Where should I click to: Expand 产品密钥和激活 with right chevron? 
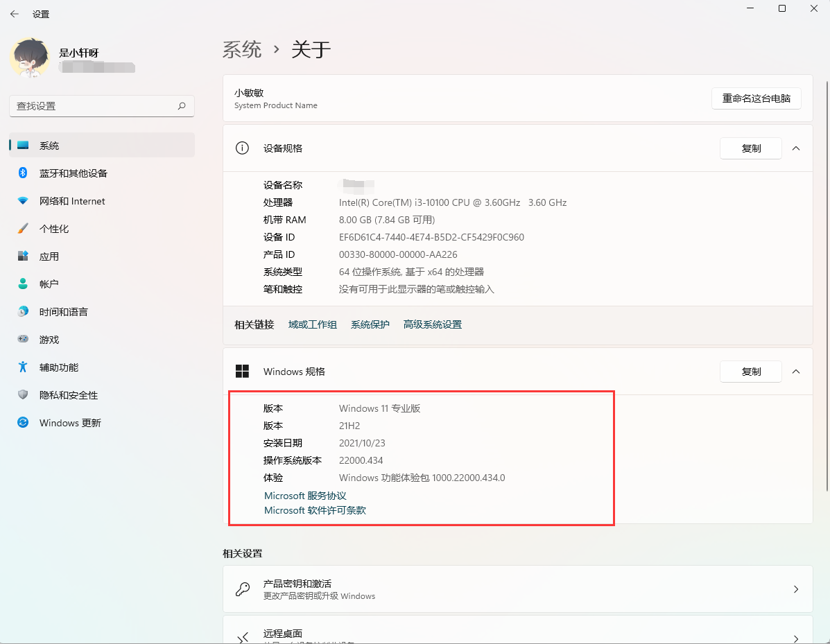[x=795, y=589]
